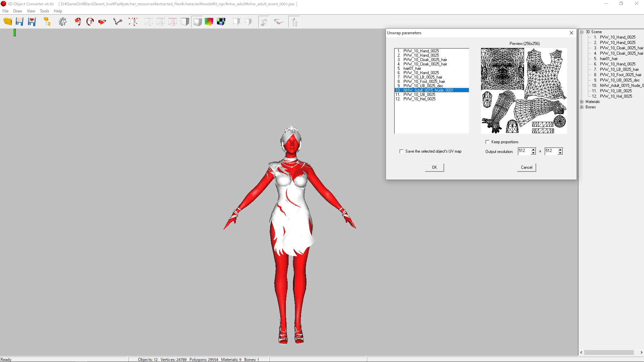Expand the Bones tree node

582,107
